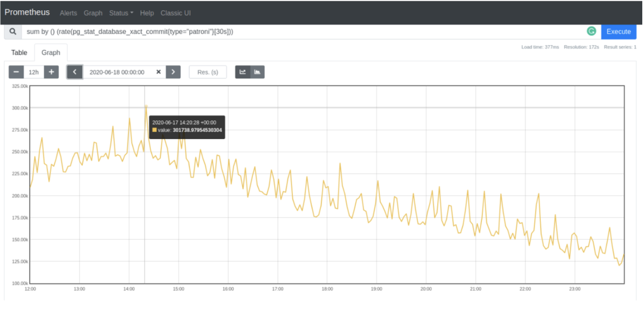Viewport: 644px width, 310px height.
Task: Open the Help link
Action: coord(147,13)
